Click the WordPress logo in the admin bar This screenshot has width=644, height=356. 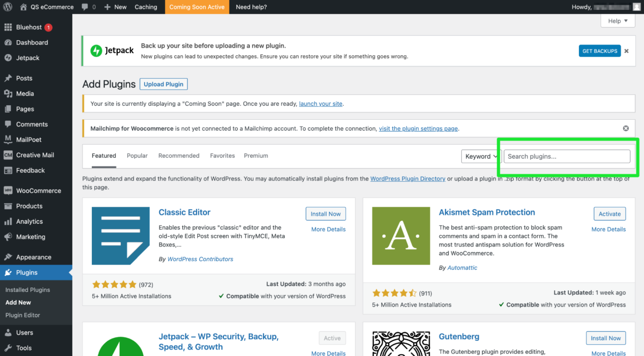click(7, 7)
